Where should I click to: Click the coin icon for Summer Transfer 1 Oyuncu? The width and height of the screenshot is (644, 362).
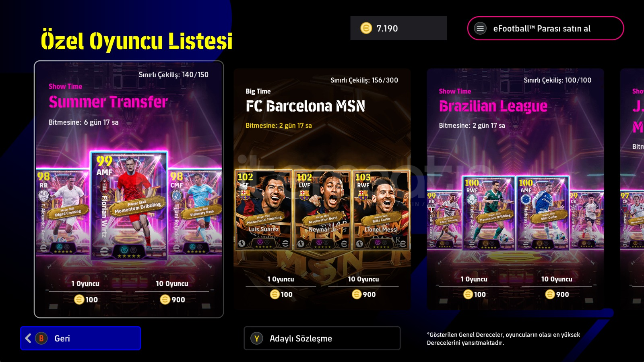(79, 300)
